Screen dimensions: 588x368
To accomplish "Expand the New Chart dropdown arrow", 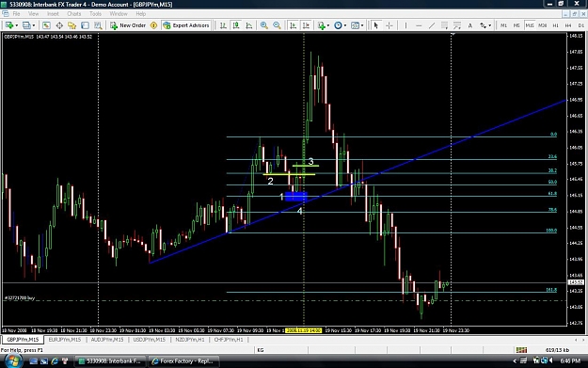I will pos(16,25).
